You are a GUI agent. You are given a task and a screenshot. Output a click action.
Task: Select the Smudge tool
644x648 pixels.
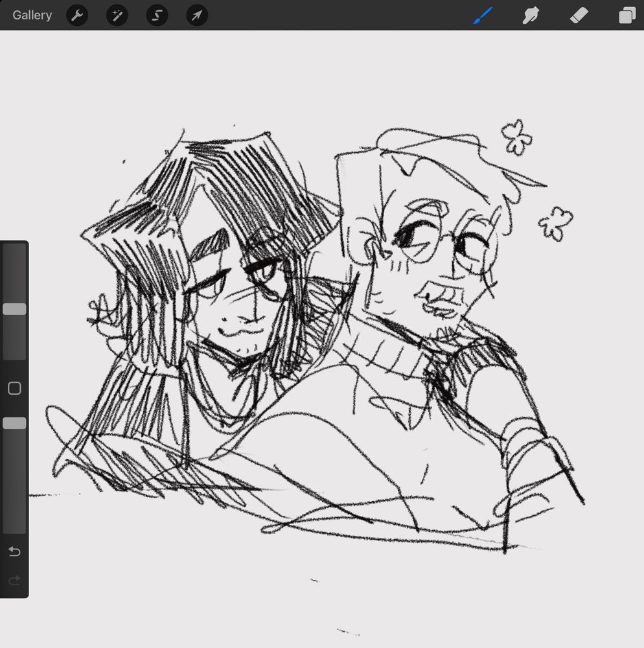531,16
